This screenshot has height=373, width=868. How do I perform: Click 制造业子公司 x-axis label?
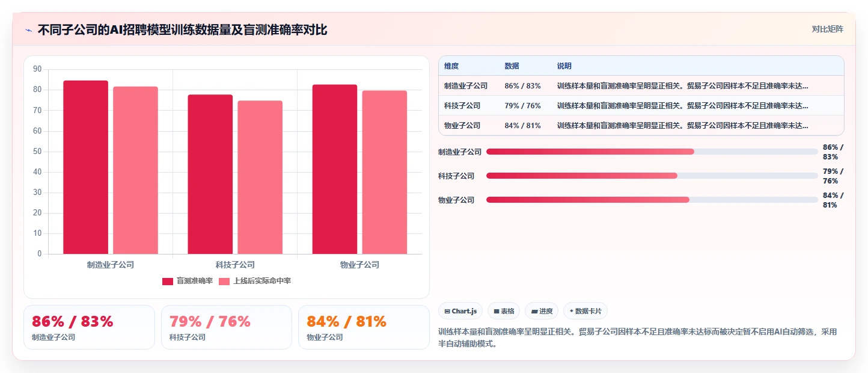(110, 265)
